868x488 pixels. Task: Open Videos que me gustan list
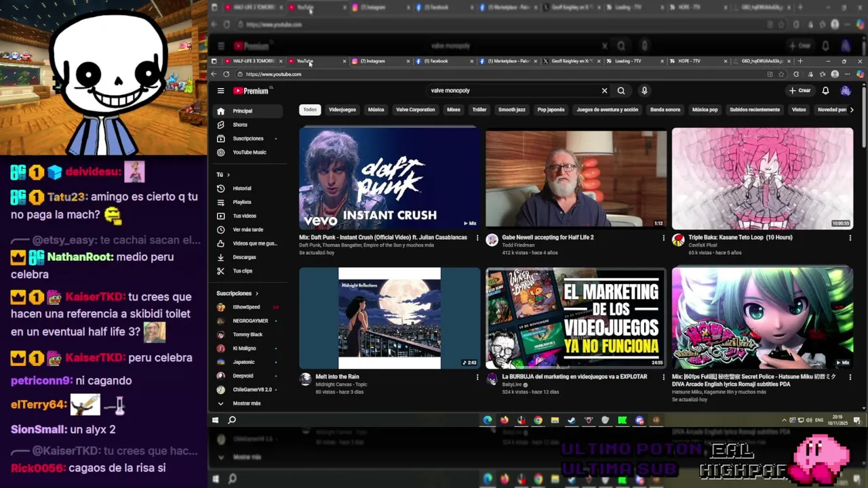click(247, 243)
